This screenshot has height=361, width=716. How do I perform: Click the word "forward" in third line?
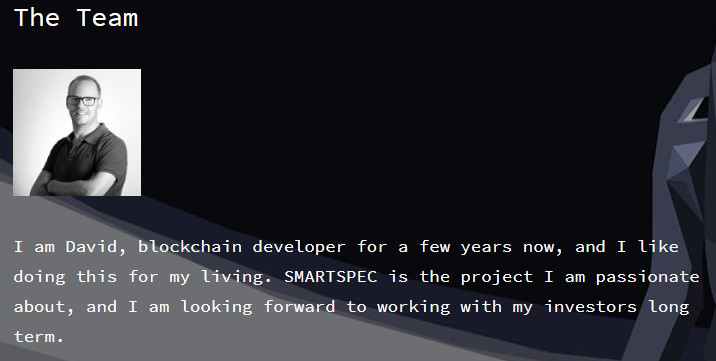point(300,306)
